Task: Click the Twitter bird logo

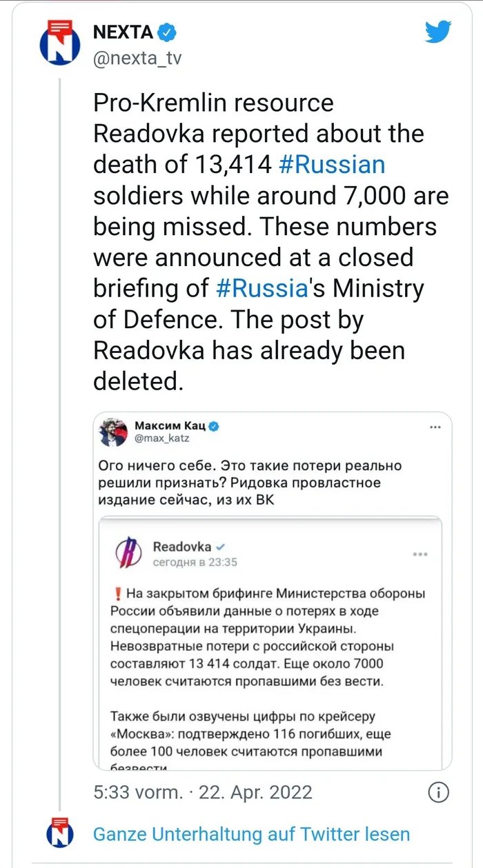Action: (438, 32)
